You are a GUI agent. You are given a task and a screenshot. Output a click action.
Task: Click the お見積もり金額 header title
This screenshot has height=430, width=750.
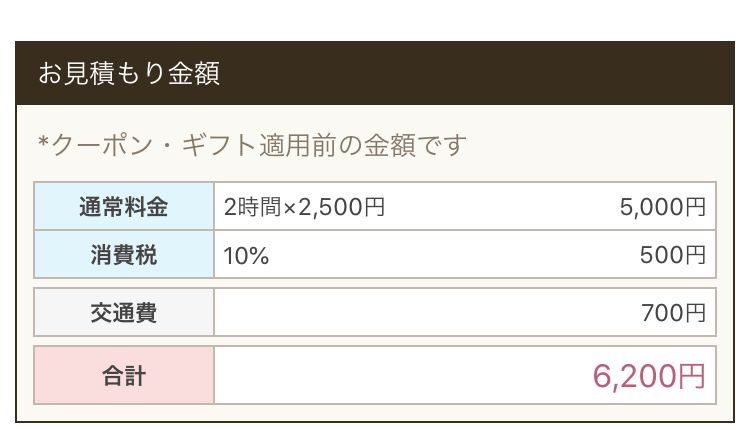point(129,73)
